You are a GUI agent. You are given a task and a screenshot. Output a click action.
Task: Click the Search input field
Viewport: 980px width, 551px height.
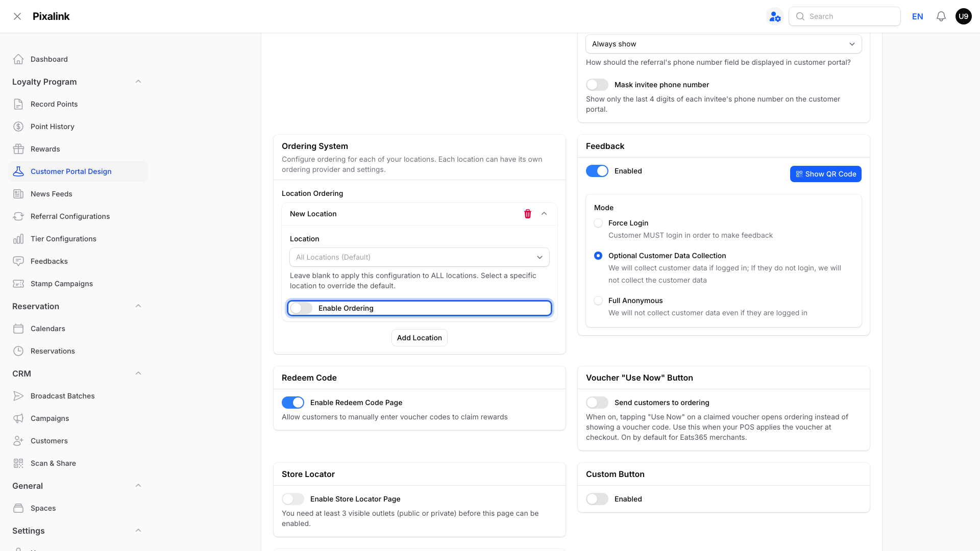(x=845, y=16)
